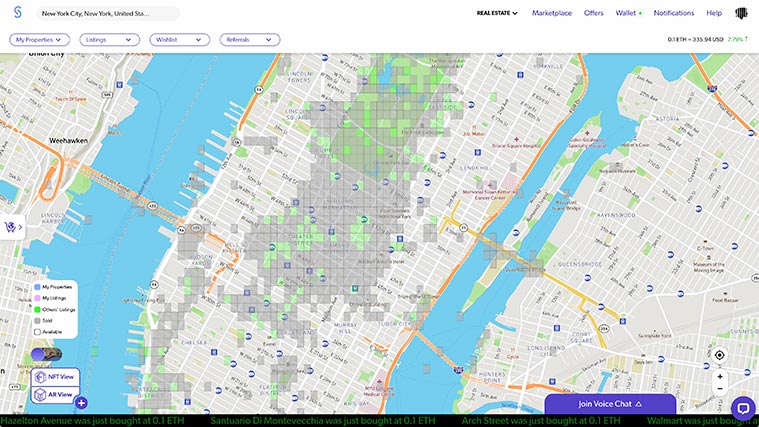Open the Help menu item

point(714,13)
